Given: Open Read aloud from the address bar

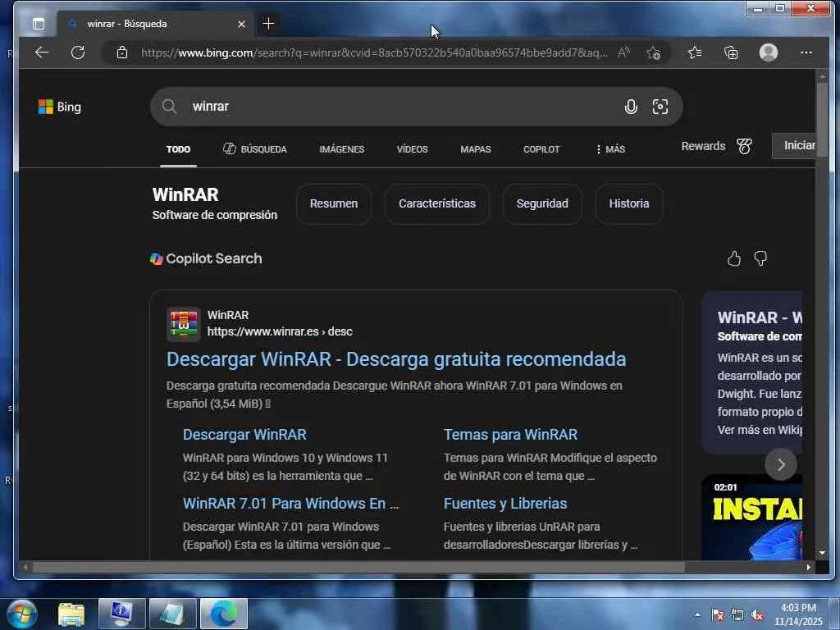Looking at the screenshot, I should (623, 52).
